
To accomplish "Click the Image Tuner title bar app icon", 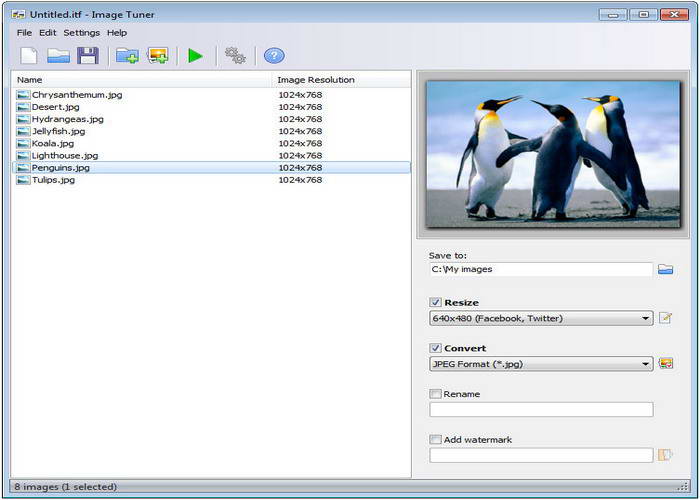I will (18, 15).
